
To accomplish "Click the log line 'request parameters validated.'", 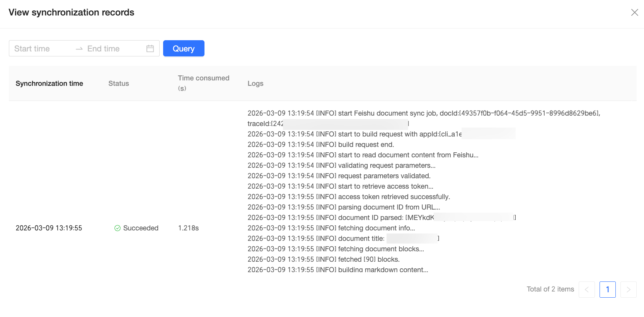I will [x=339, y=176].
